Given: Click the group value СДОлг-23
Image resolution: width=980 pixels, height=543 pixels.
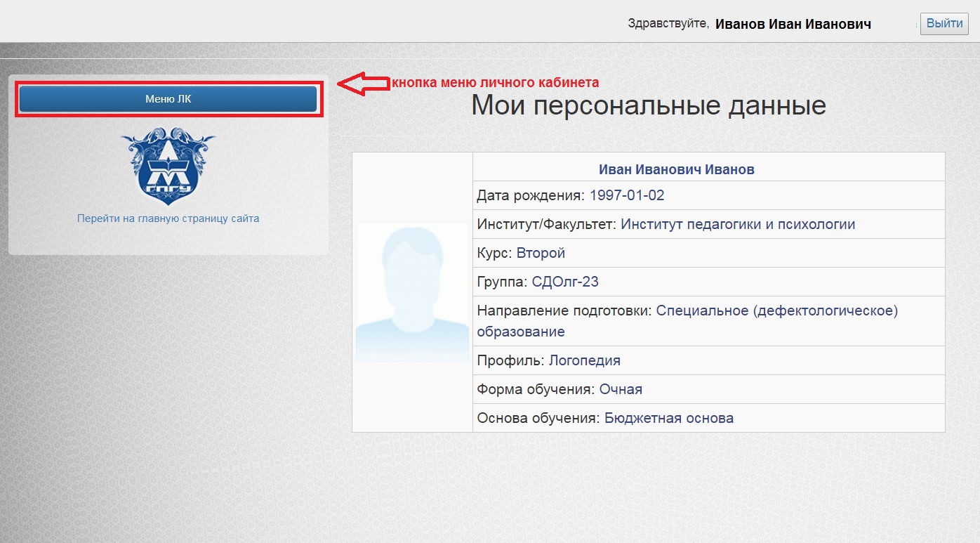Looking at the screenshot, I should point(565,282).
